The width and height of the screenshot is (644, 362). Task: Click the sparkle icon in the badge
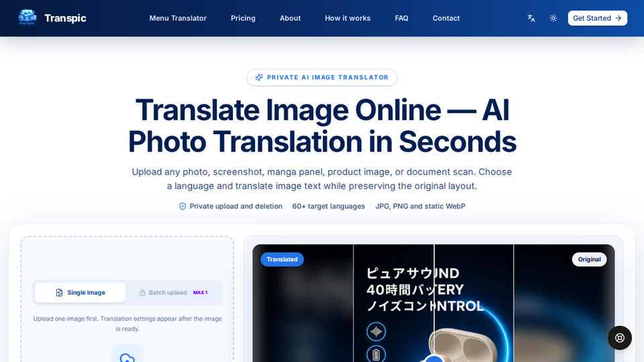(x=259, y=77)
